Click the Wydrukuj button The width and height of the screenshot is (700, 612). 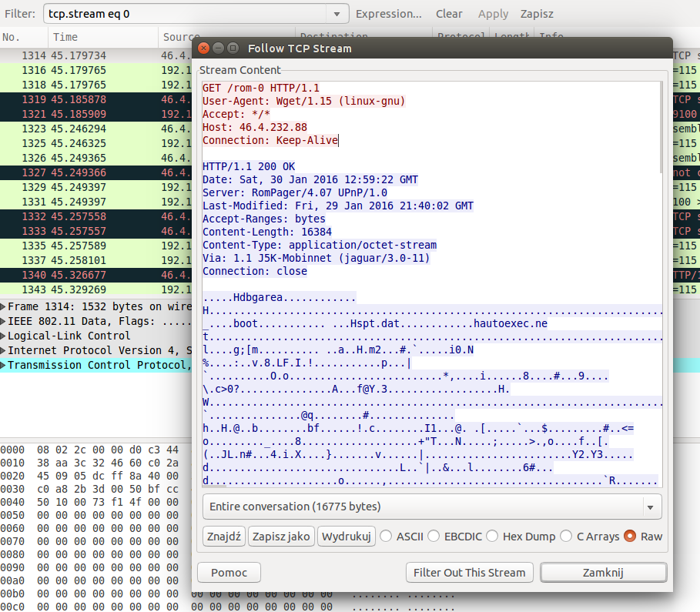click(x=347, y=536)
